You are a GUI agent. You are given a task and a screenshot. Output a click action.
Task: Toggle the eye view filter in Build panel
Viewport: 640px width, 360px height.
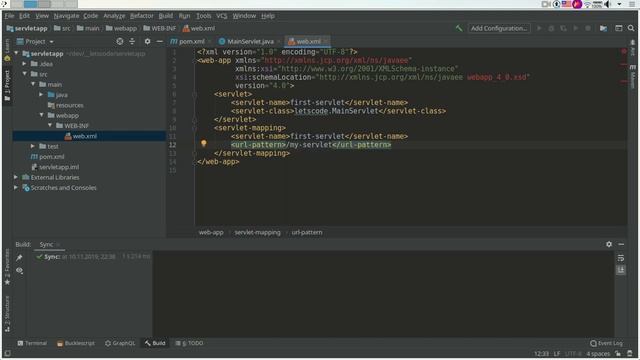[19, 270]
